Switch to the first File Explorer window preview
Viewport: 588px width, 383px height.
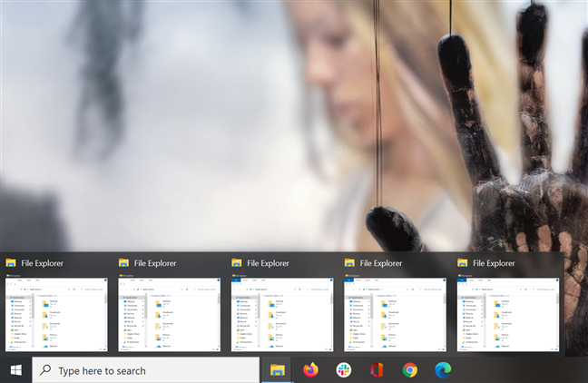(x=56, y=315)
